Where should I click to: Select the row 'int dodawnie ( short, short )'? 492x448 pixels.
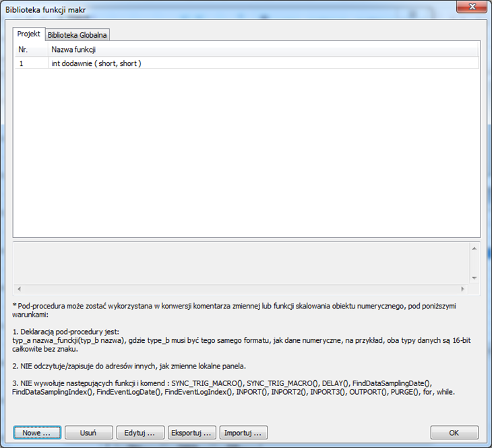click(x=247, y=63)
